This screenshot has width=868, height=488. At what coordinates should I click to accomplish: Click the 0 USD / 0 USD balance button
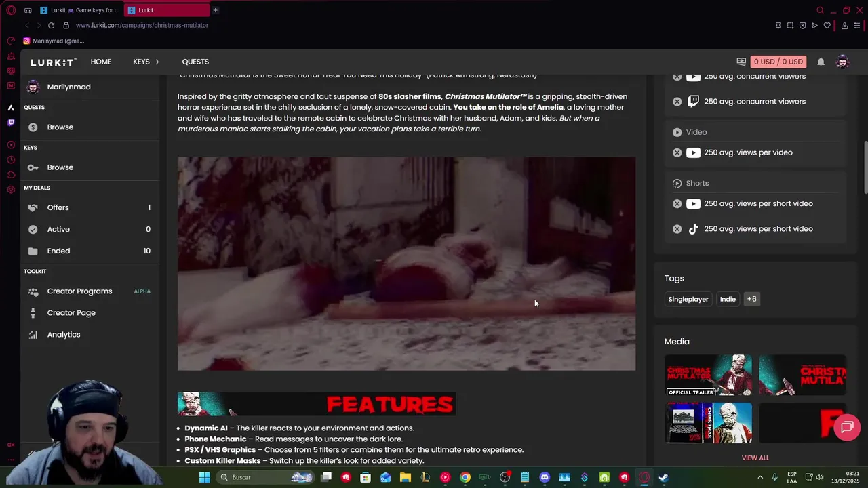point(778,62)
